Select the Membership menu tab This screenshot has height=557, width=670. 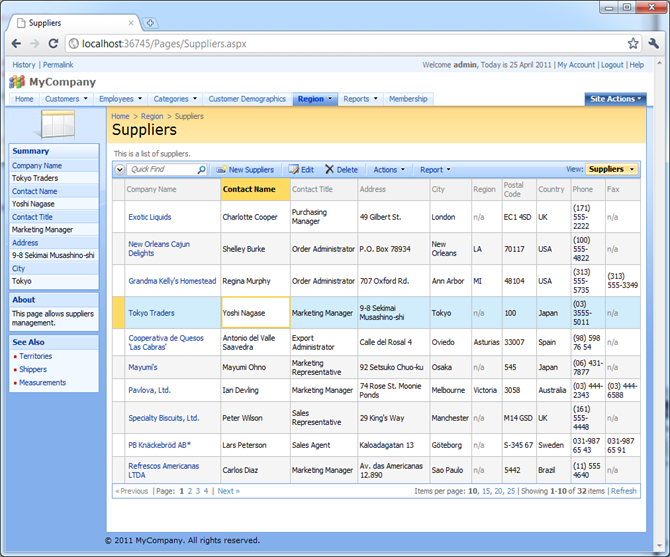pos(408,99)
